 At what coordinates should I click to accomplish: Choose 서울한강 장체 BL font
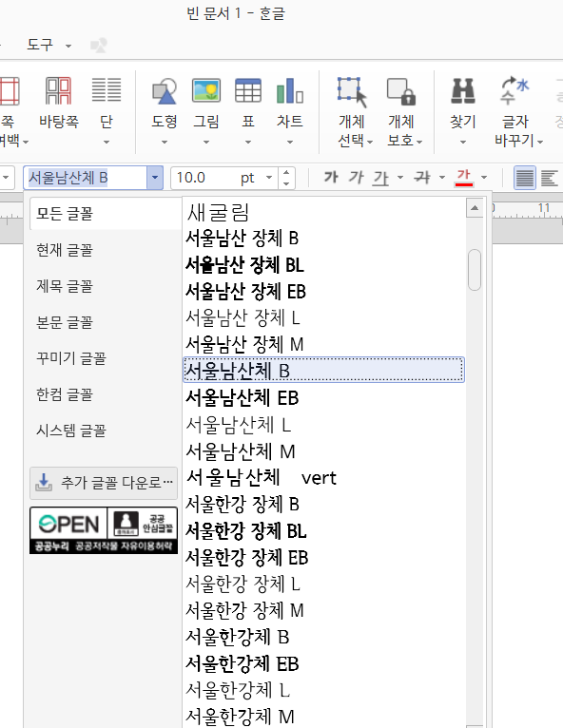tap(323, 530)
